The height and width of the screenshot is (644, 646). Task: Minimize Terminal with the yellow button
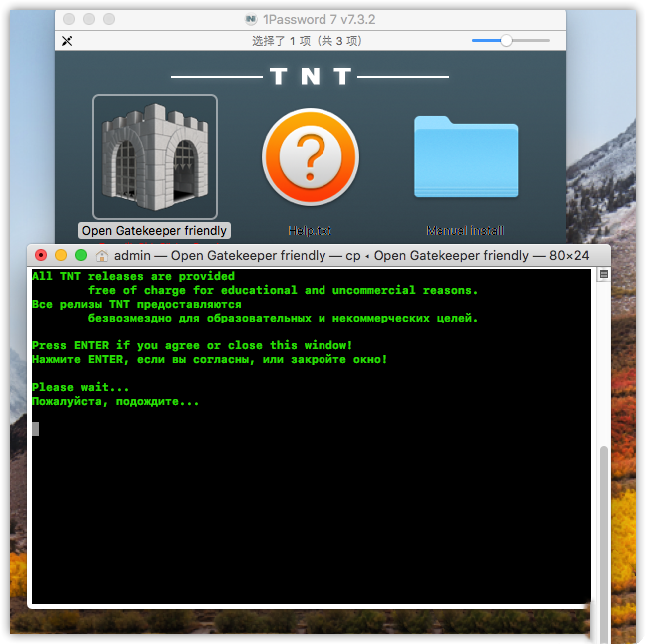pyautogui.click(x=61, y=256)
